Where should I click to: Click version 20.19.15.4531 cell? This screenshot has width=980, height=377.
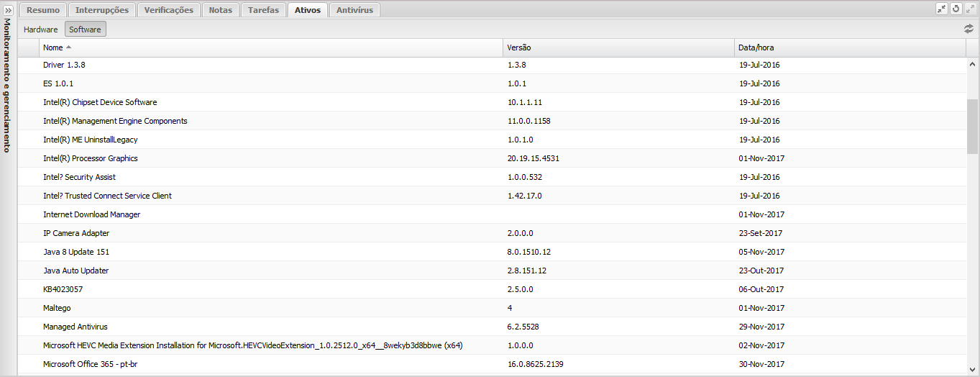[x=533, y=158]
